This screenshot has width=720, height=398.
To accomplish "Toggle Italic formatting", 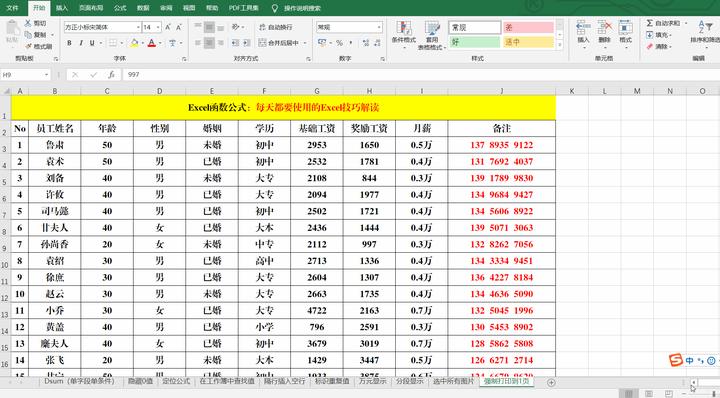I will 81,43.
